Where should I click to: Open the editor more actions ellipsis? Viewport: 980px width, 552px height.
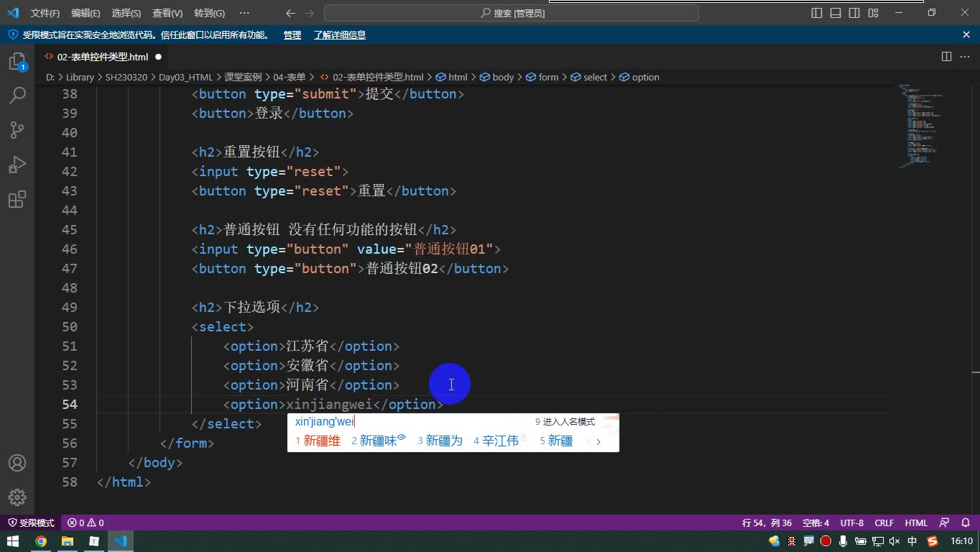click(x=964, y=56)
